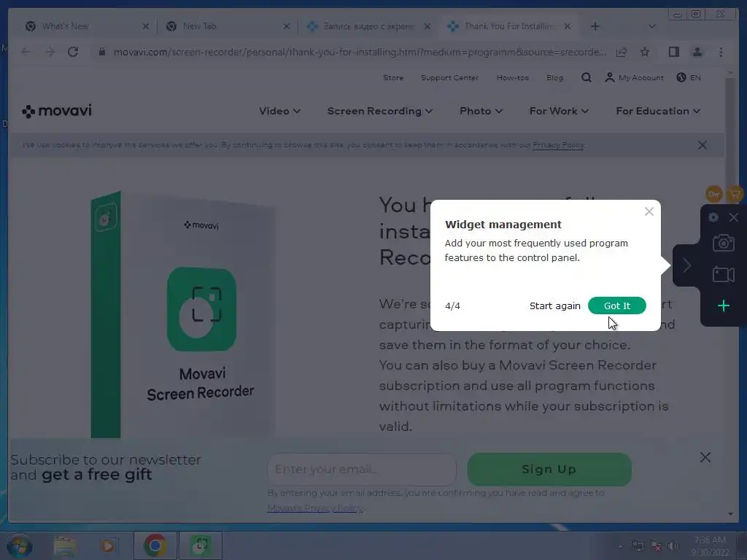Viewport: 747px width, 560px height.
Task: Expand the For Work menu
Action: click(x=559, y=111)
